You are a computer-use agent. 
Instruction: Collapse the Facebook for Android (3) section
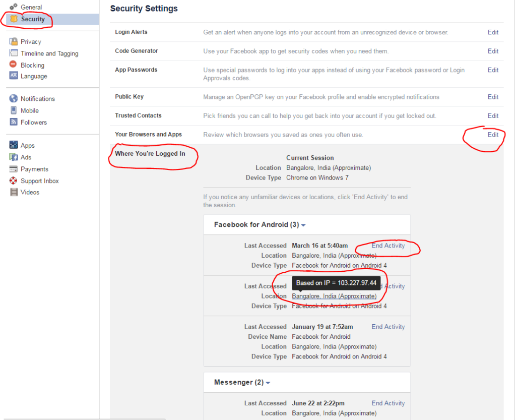coord(303,225)
